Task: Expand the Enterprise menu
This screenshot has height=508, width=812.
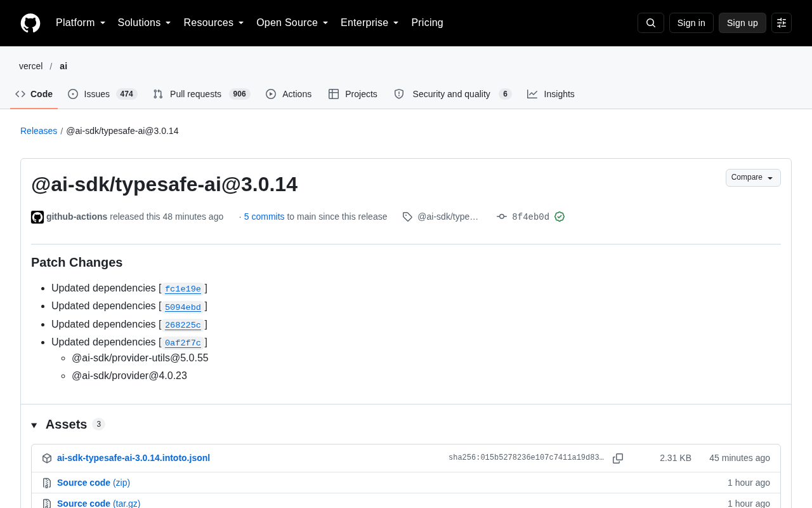Action: [370, 23]
